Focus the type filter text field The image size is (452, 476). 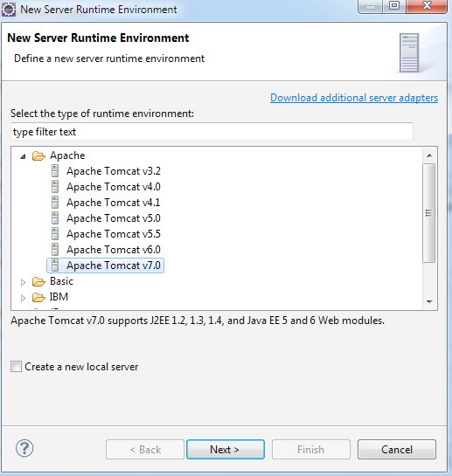coord(212,132)
